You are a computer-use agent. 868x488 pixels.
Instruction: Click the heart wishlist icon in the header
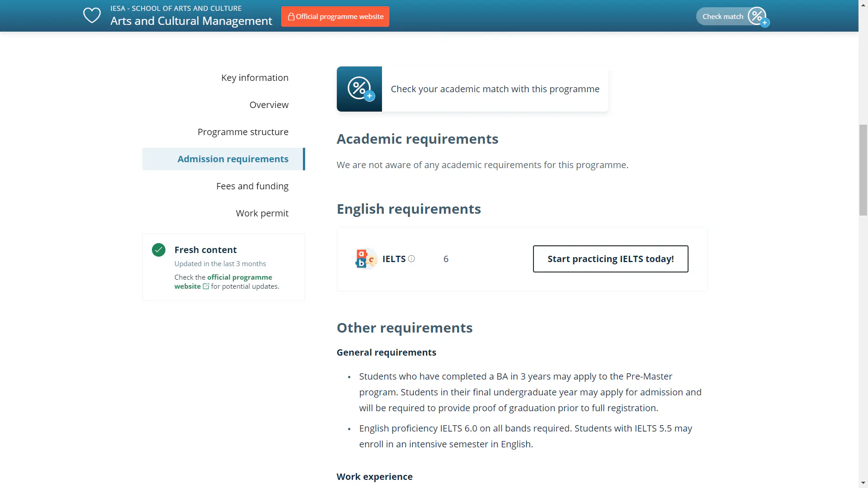[x=92, y=15]
